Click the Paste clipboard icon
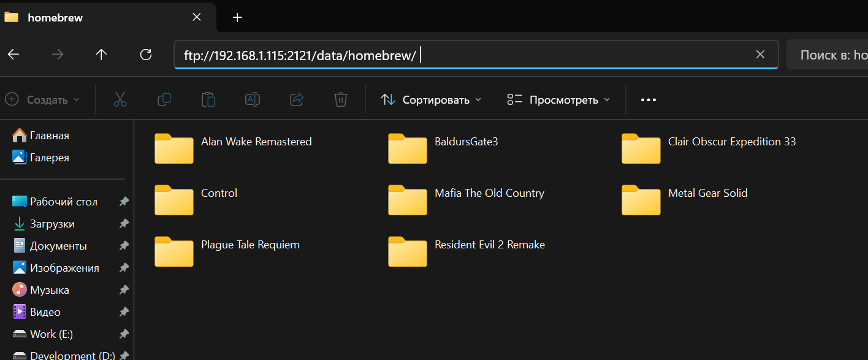 pyautogui.click(x=208, y=99)
